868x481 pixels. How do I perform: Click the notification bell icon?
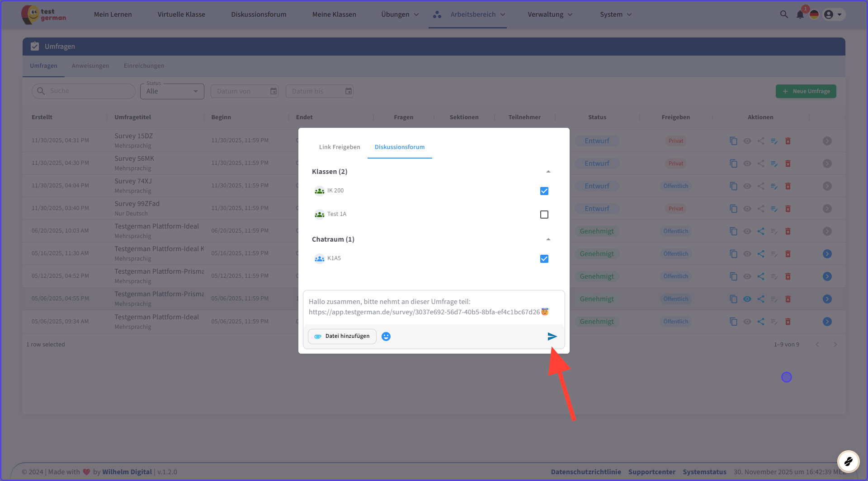tap(800, 14)
